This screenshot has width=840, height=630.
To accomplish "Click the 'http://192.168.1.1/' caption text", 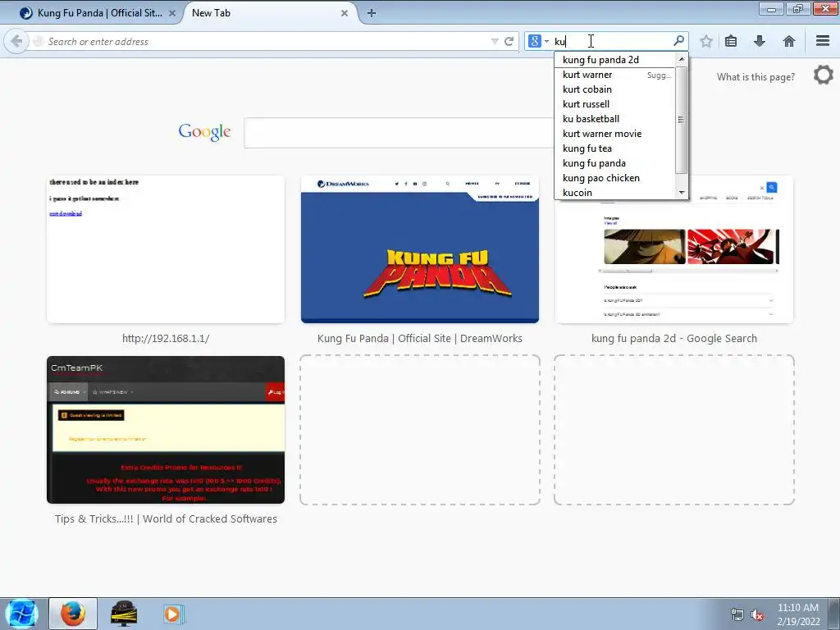I will pyautogui.click(x=166, y=339).
